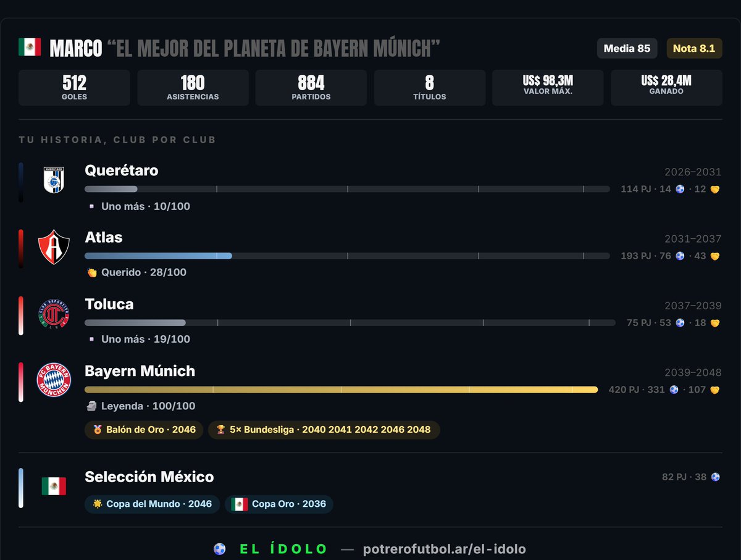This screenshot has height=560, width=741.
Task: Click the clapping hands Querido icon
Action: point(91,272)
